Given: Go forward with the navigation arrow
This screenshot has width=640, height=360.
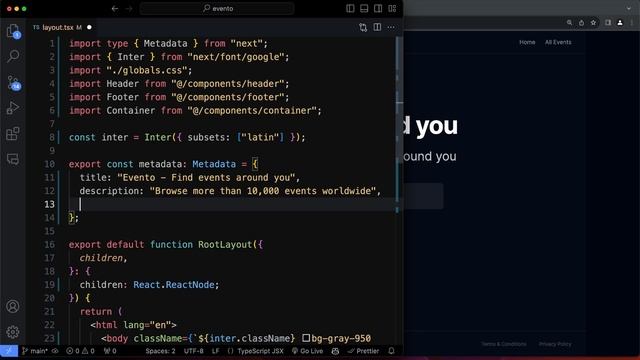Looking at the screenshot, I should click(x=129, y=9).
